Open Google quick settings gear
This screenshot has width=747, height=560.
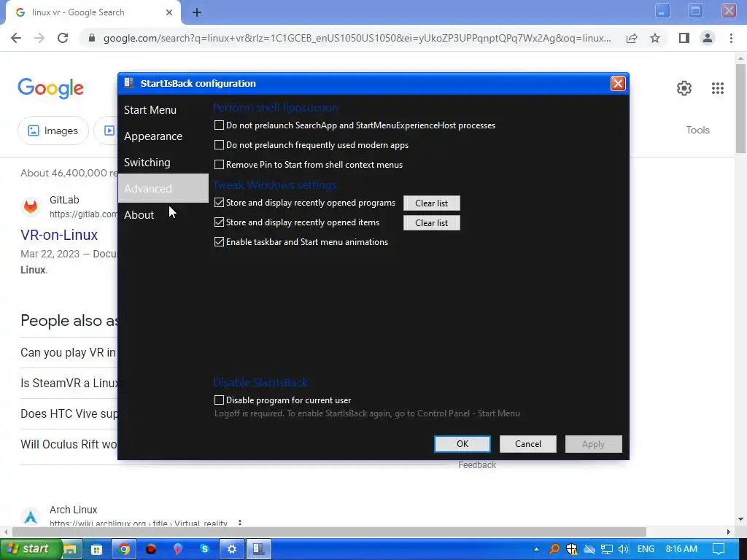pos(684,88)
